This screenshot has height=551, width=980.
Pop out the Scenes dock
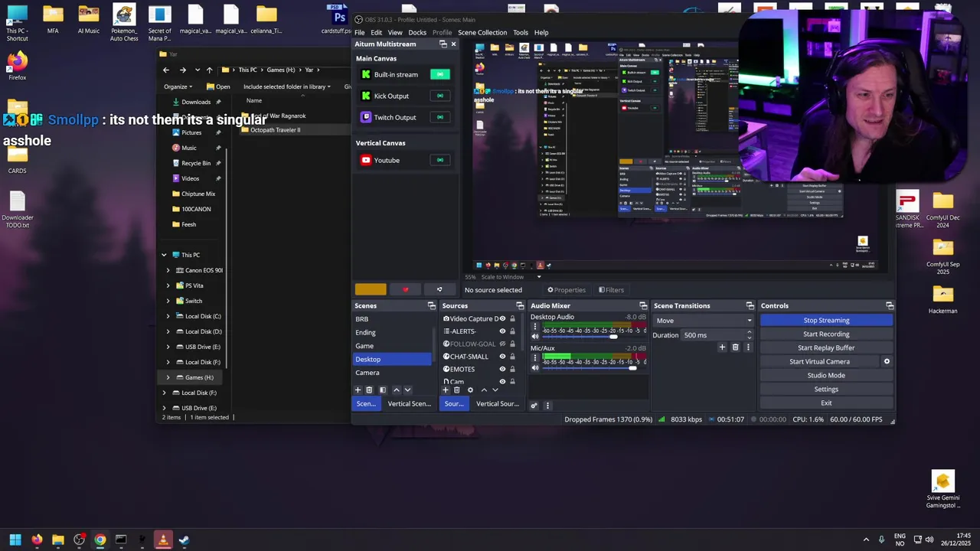pos(431,305)
